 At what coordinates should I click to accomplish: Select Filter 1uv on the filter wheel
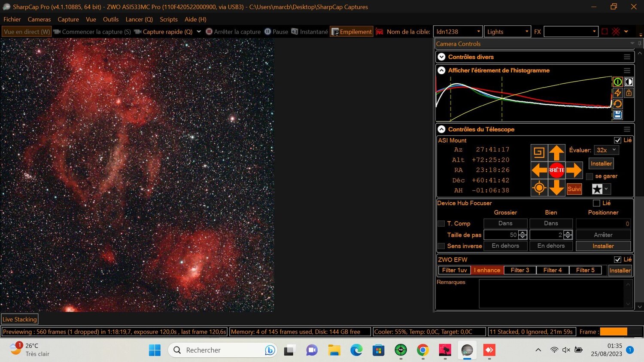coord(454,270)
